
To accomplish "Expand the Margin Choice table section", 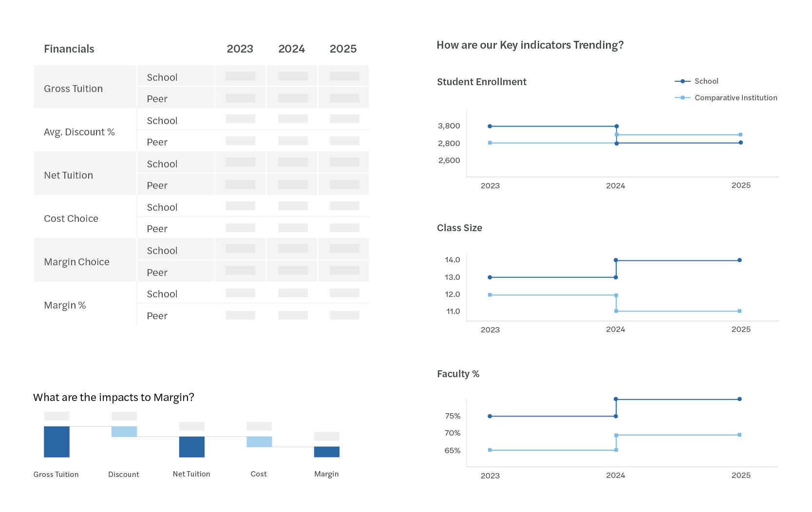I will [76, 261].
